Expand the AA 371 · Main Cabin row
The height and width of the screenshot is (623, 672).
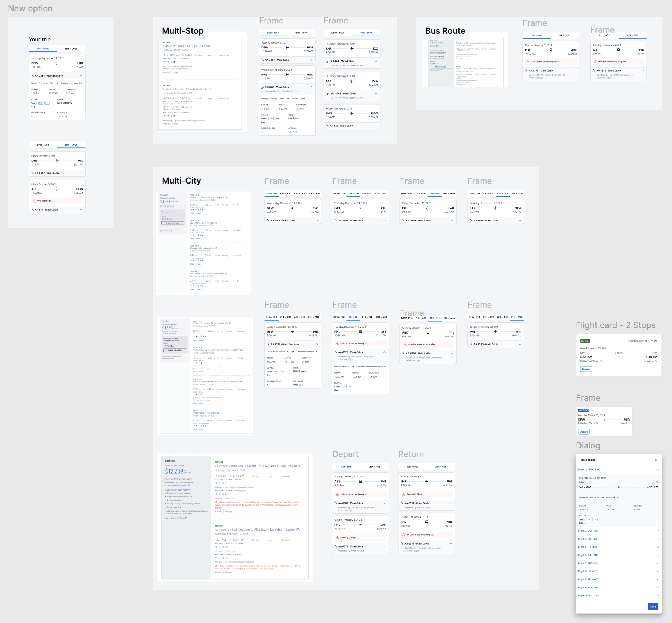pos(57,209)
